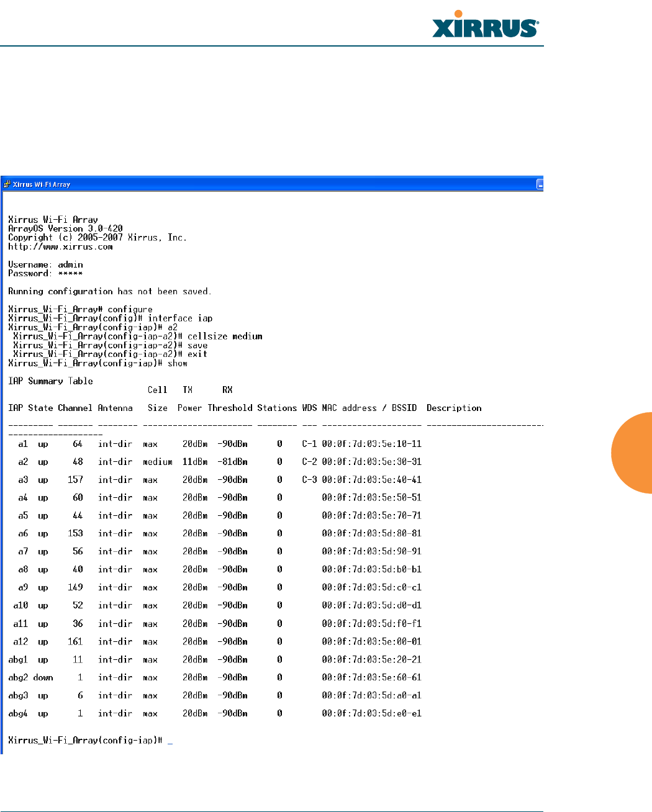Click the 'ArrayOS Version 3.0-420' line
The image size is (652, 812).
coord(65,228)
